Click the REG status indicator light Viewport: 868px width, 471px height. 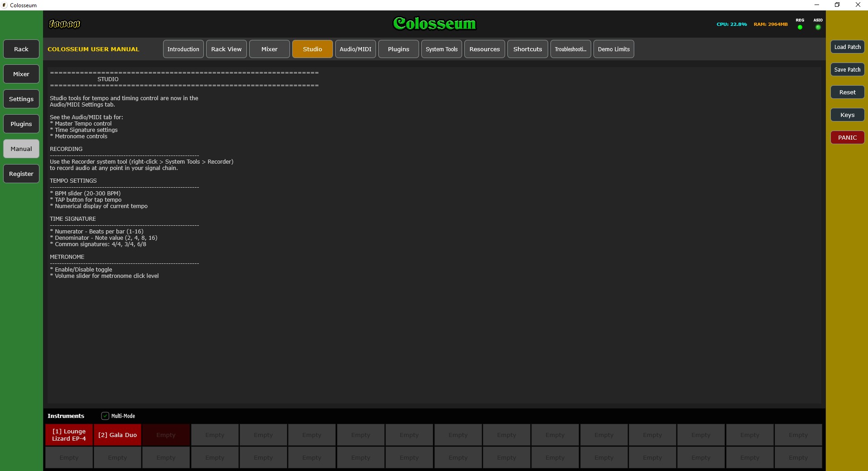[800, 28]
